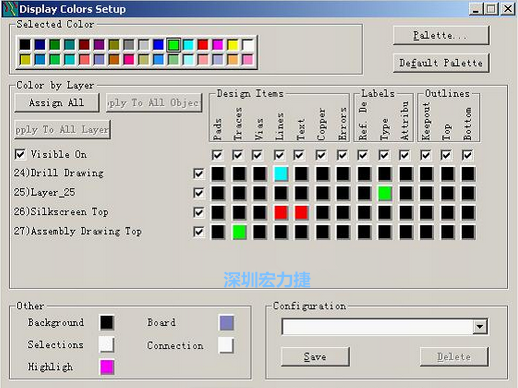This screenshot has height=388, width=518.
Task: Uncheck the Pads column visibility checkbox
Action: (217, 155)
